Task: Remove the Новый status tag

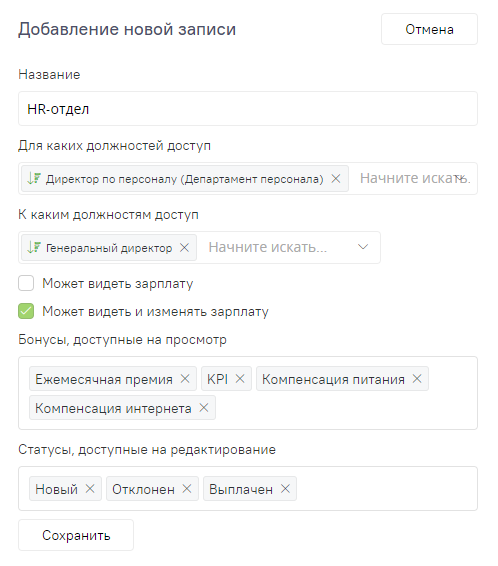Action: point(90,489)
